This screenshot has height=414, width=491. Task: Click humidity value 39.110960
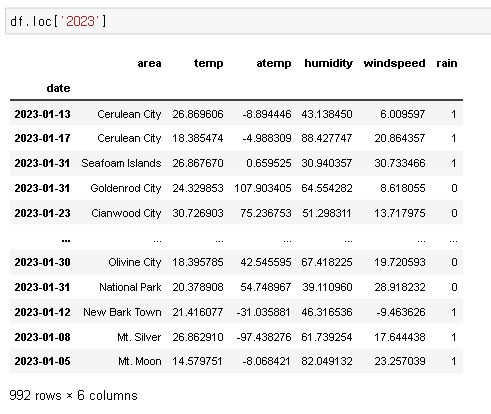tap(327, 287)
